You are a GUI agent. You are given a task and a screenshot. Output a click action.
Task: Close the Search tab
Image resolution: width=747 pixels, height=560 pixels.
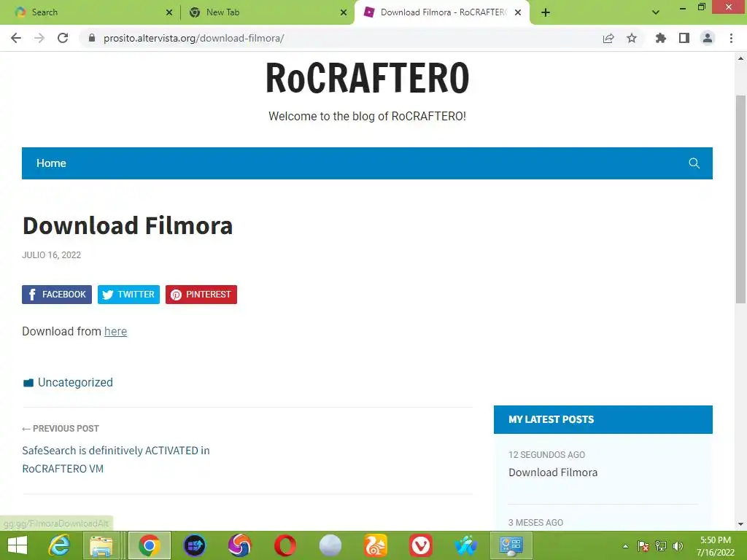(169, 12)
